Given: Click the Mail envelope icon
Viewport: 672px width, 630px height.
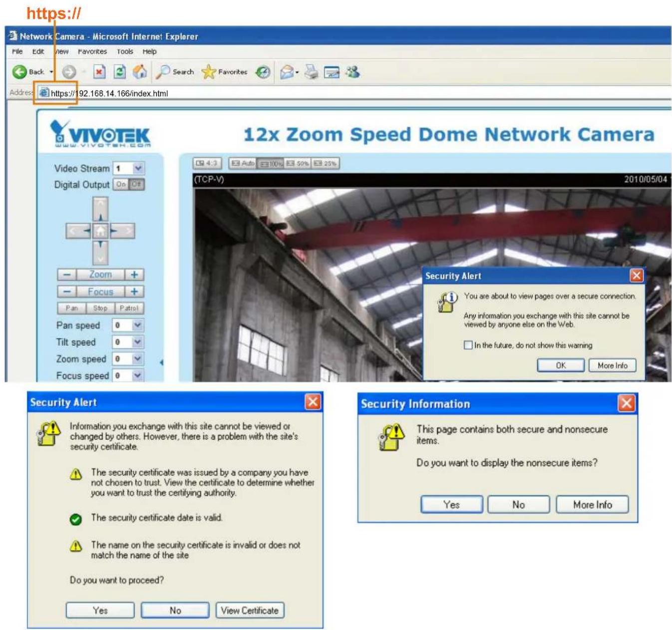Looking at the screenshot, I should (x=287, y=72).
